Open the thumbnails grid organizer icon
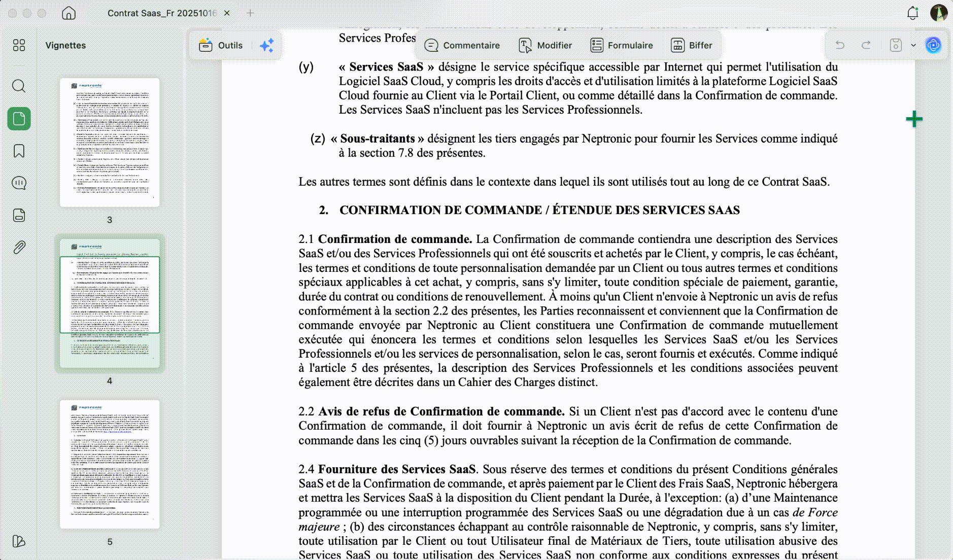This screenshot has width=953, height=560. point(19,45)
